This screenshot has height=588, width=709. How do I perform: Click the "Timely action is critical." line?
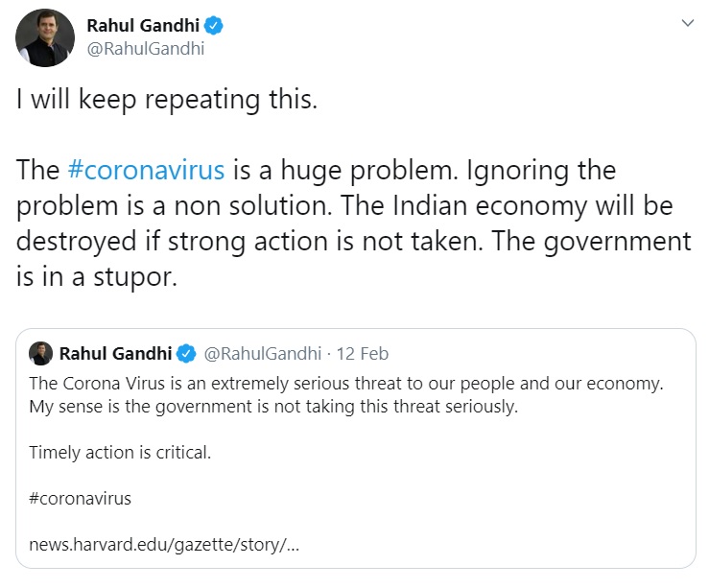click(120, 452)
